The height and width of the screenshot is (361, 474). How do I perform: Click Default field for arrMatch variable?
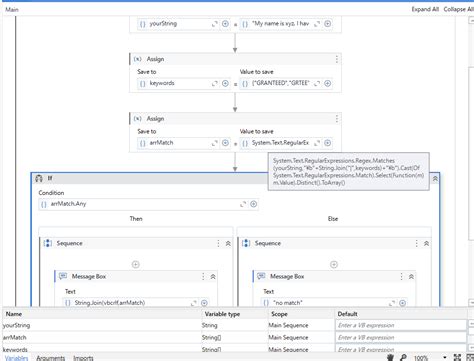pyautogui.click(x=401, y=338)
